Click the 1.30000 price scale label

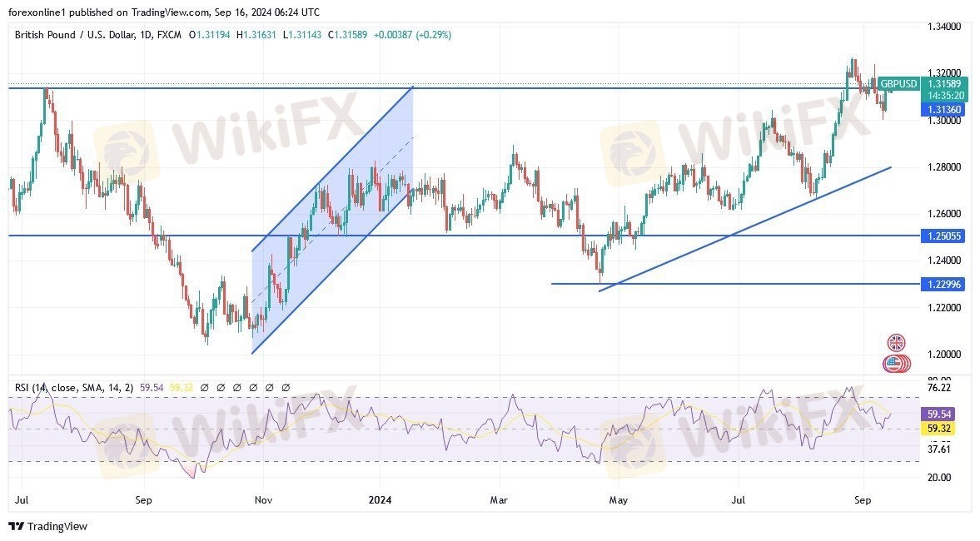coord(943,121)
